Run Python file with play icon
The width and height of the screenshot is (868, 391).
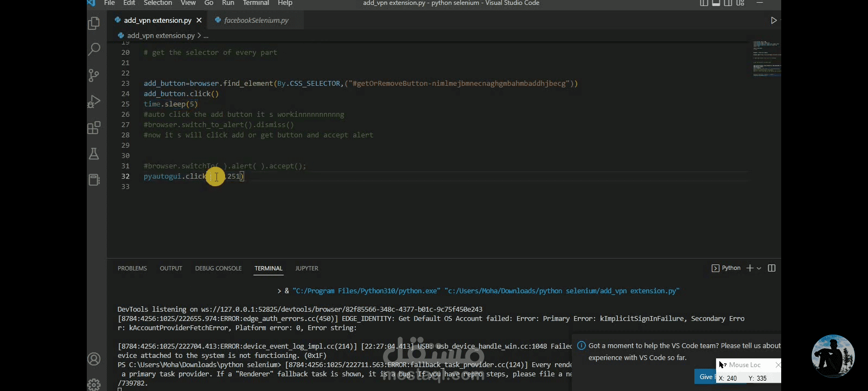pyautogui.click(x=774, y=20)
